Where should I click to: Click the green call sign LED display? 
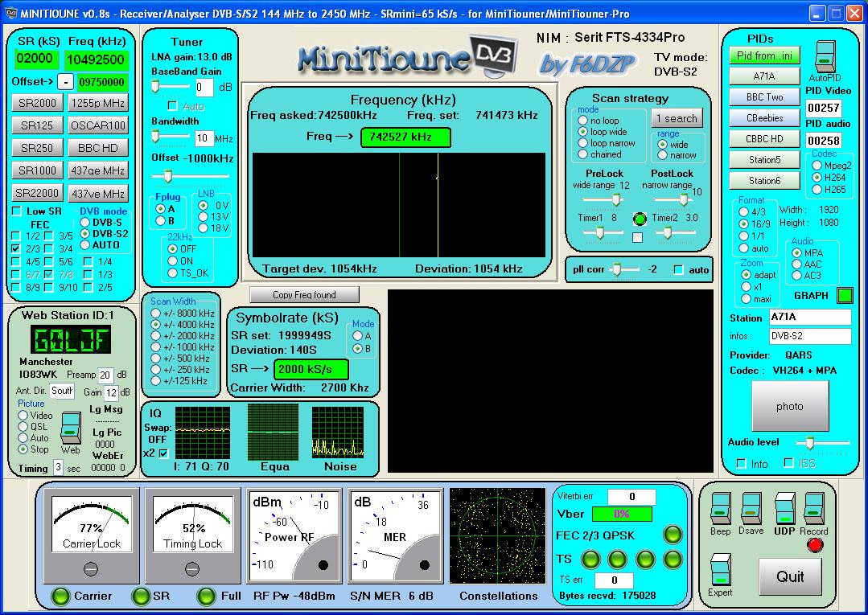[x=70, y=339]
